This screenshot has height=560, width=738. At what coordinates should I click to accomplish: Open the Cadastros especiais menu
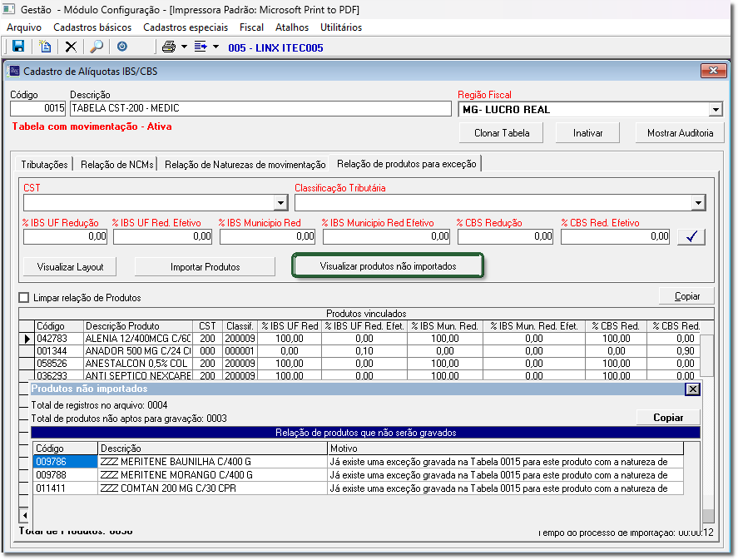tap(186, 27)
